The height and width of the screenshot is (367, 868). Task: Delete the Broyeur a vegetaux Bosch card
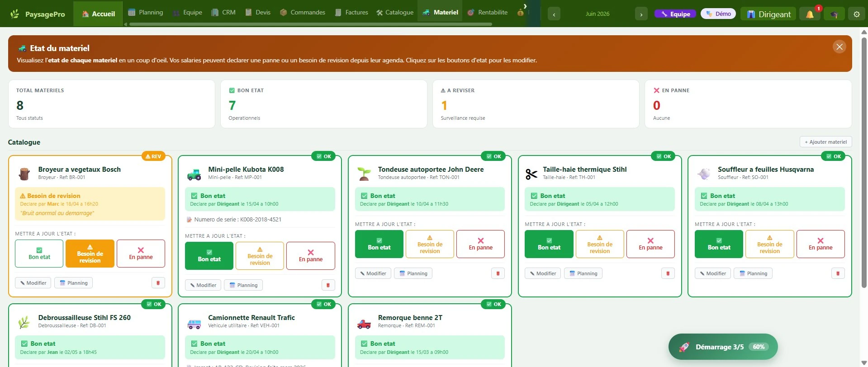158,283
